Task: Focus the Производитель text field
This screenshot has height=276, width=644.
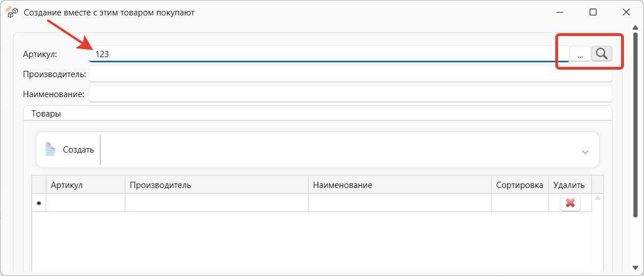Action: 350,74
